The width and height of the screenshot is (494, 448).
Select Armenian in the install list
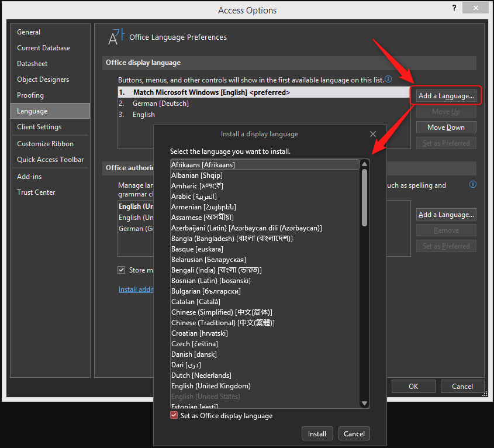(x=265, y=207)
